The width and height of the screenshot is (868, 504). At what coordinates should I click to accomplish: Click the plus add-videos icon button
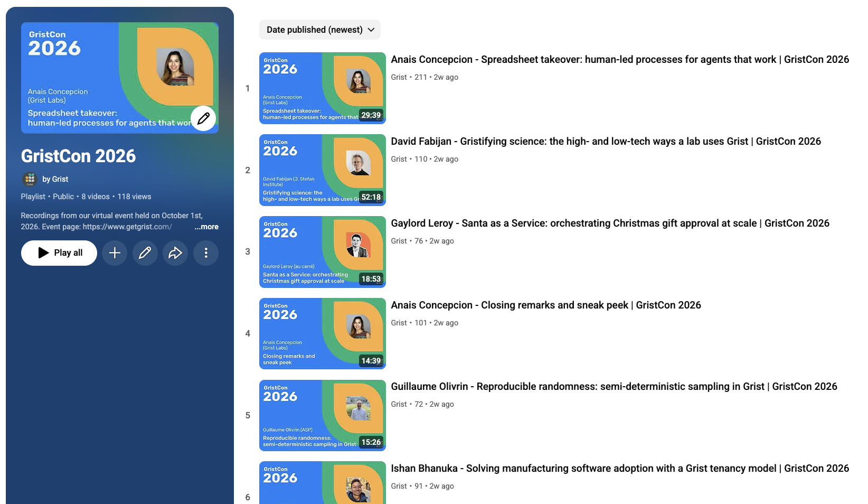(115, 253)
